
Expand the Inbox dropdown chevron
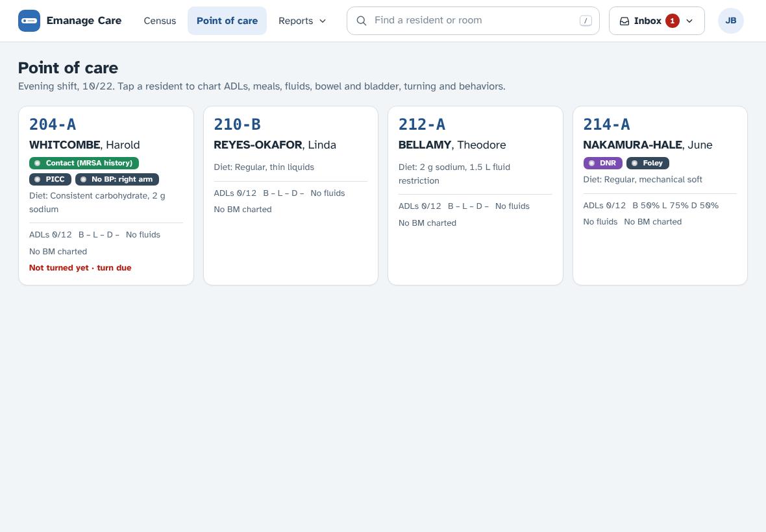pos(689,21)
